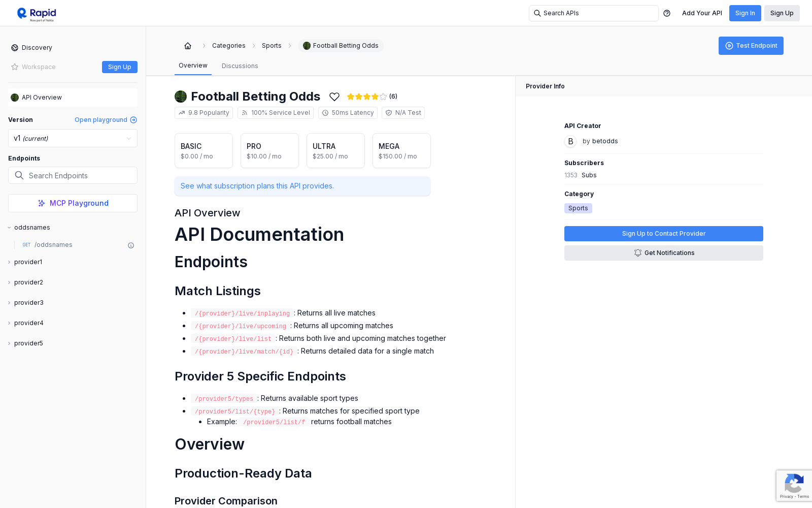812x508 pixels.
Task: Select API Overview in the sidebar
Action: 73,98
